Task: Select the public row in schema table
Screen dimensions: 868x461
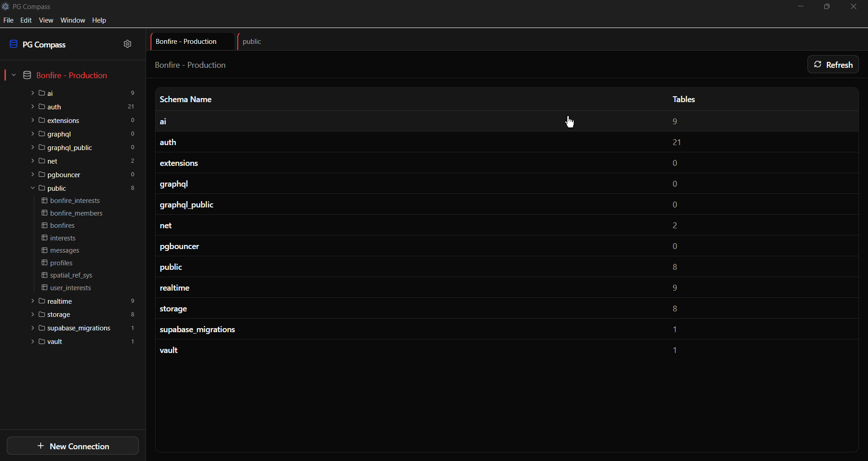Action: point(507,267)
